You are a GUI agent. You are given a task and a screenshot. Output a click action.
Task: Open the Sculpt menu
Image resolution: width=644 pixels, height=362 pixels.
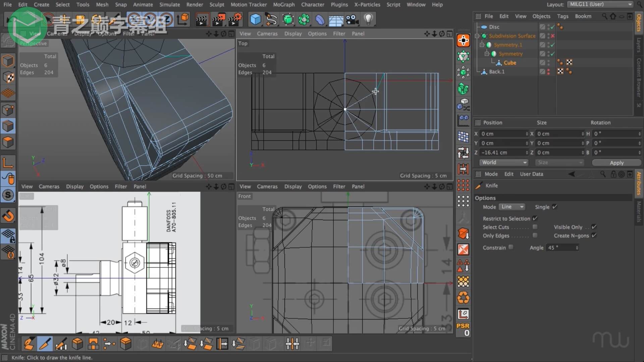tap(217, 5)
